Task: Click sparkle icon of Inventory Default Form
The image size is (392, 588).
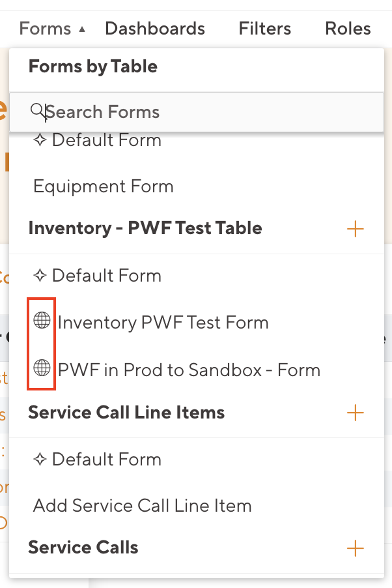Action: coord(40,275)
